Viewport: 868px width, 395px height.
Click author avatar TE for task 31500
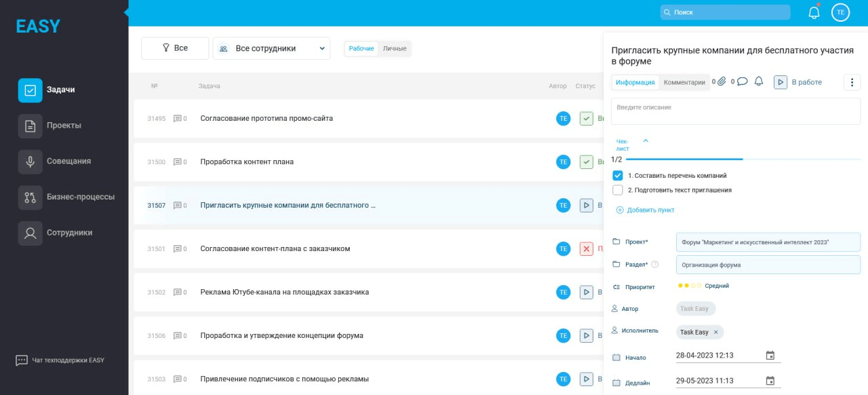(563, 162)
